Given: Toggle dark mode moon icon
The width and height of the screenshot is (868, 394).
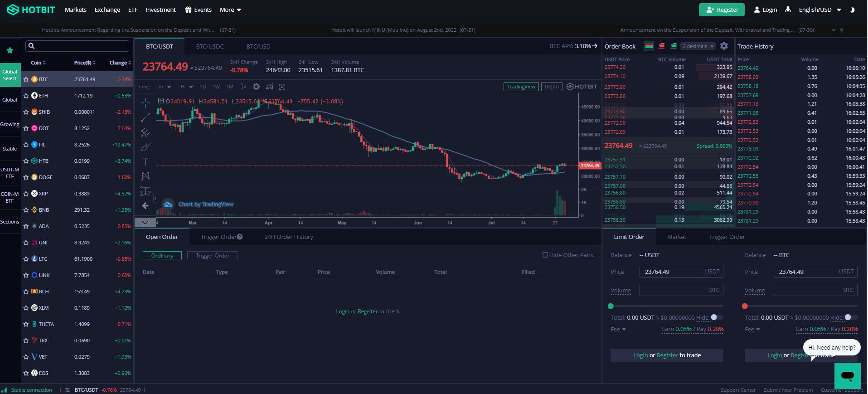Looking at the screenshot, I should tap(852, 10).
